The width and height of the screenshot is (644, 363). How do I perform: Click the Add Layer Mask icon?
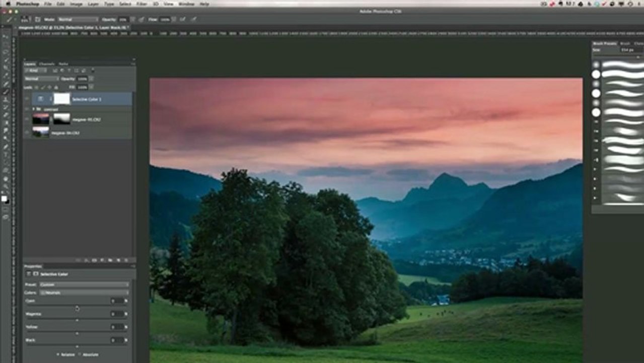coord(94,260)
